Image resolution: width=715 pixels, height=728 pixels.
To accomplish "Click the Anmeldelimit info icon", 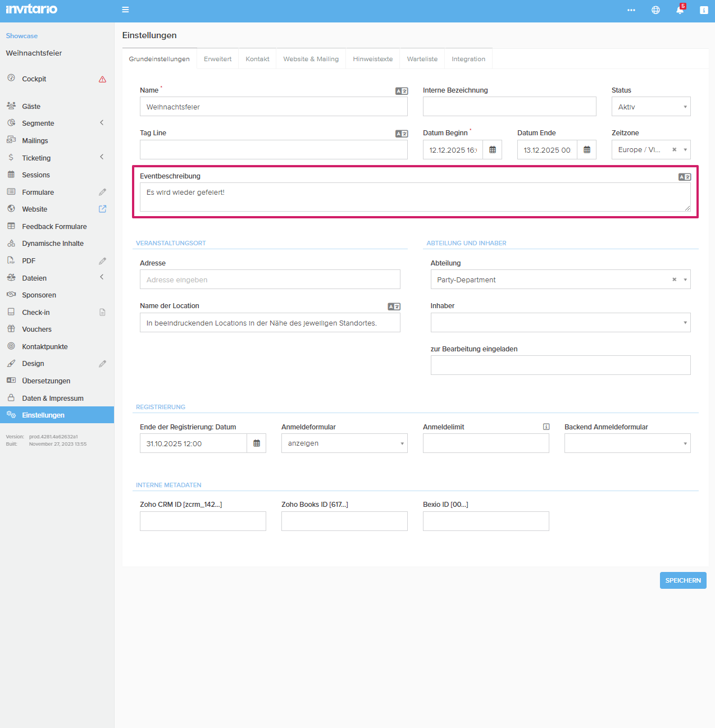I will [x=546, y=427].
